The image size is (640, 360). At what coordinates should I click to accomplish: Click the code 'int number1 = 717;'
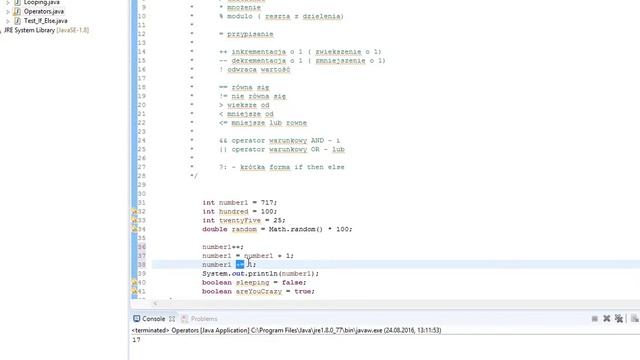click(x=240, y=202)
